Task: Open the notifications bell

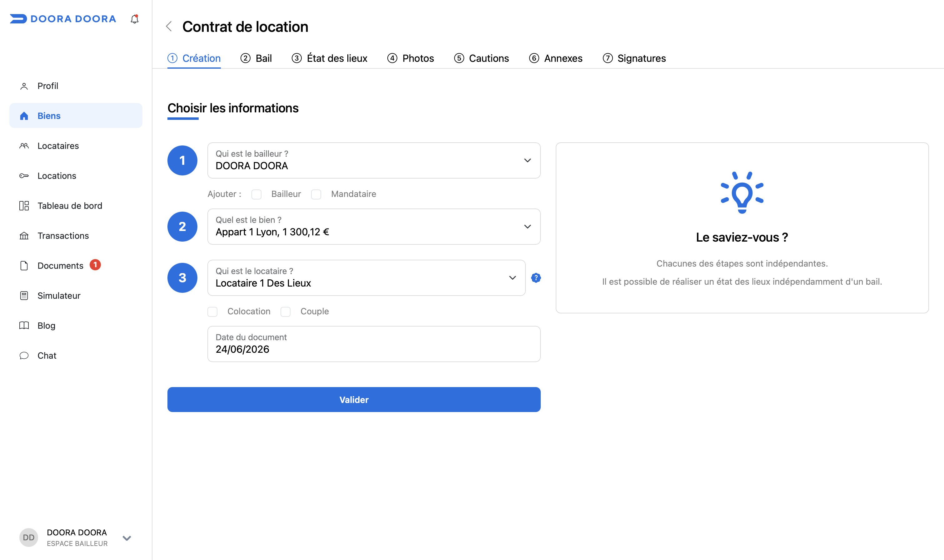Action: click(x=134, y=19)
